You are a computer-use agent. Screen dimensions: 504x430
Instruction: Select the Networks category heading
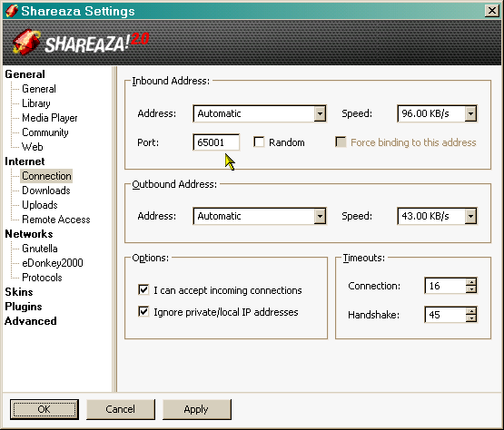point(29,234)
